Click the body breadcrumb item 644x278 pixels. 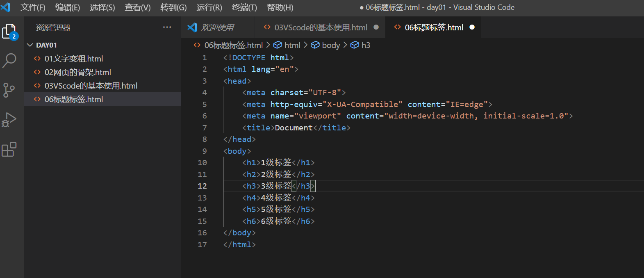[x=331, y=45]
